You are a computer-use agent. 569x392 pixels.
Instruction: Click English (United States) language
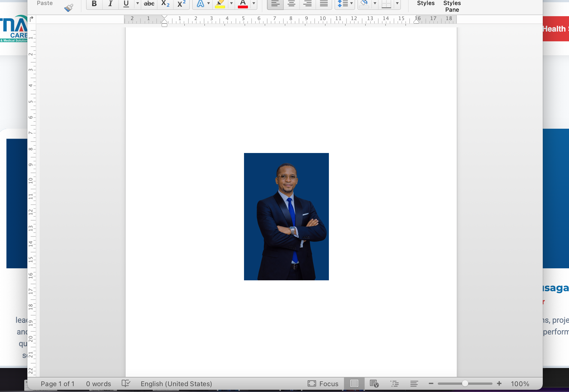point(176,384)
